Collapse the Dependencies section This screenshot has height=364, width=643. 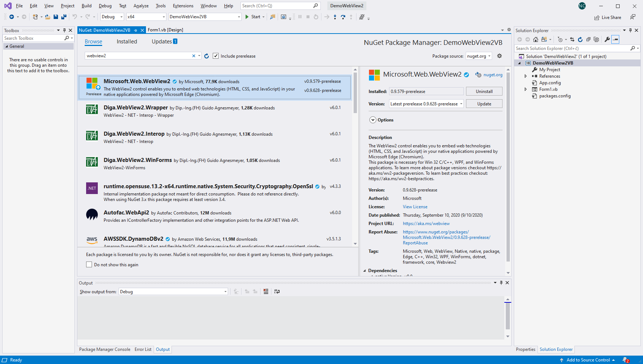point(365,271)
